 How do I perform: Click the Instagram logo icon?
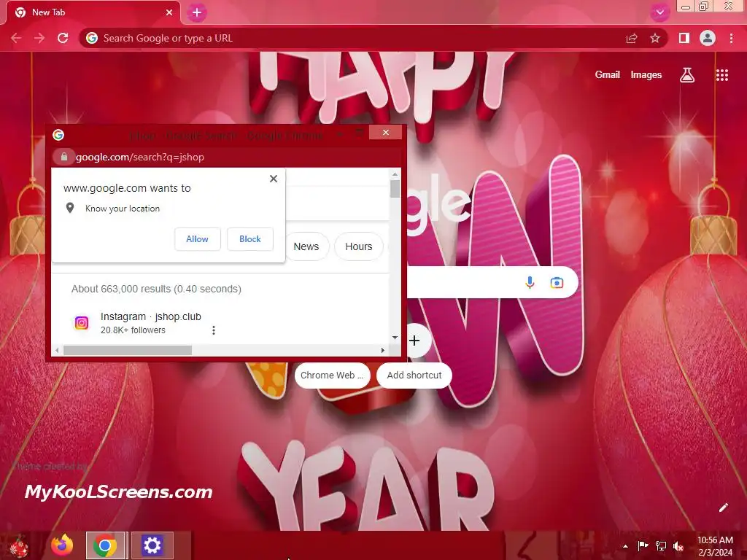tap(82, 323)
